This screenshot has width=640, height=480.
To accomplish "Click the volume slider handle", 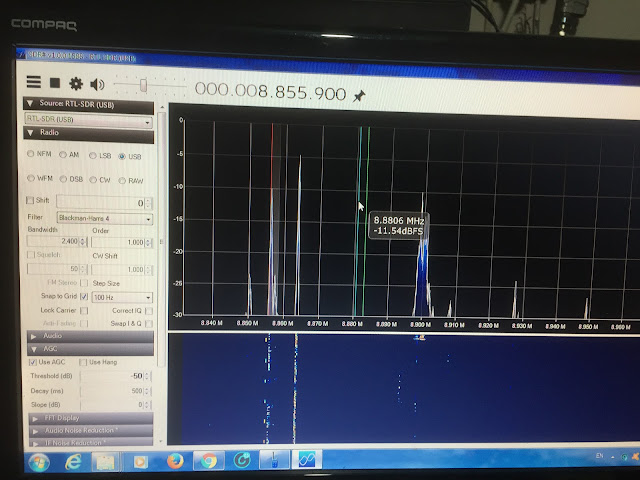I will tap(143, 85).
